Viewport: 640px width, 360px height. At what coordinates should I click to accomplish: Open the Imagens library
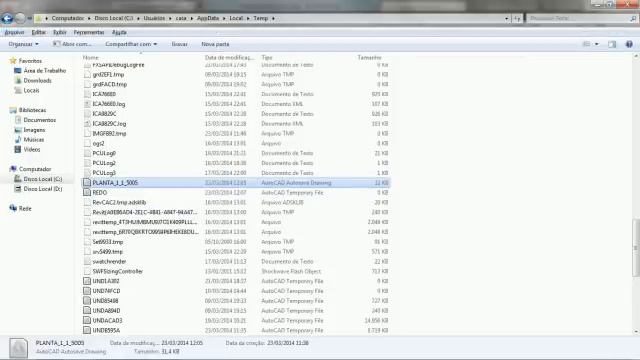(34, 130)
